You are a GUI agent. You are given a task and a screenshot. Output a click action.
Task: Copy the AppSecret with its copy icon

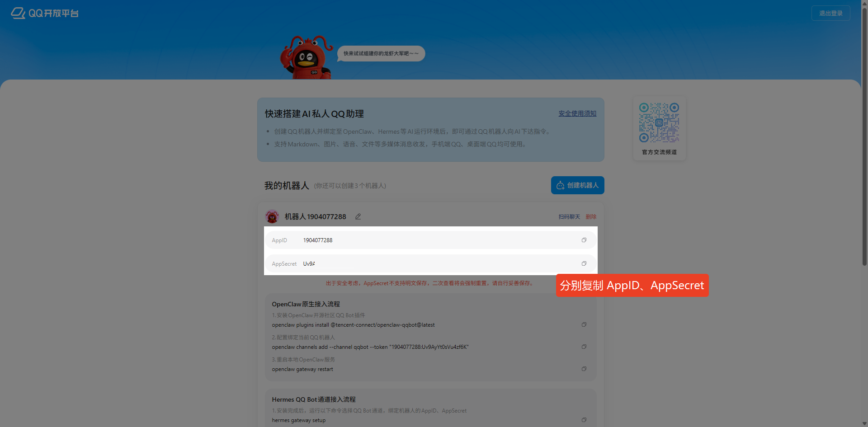(584, 263)
